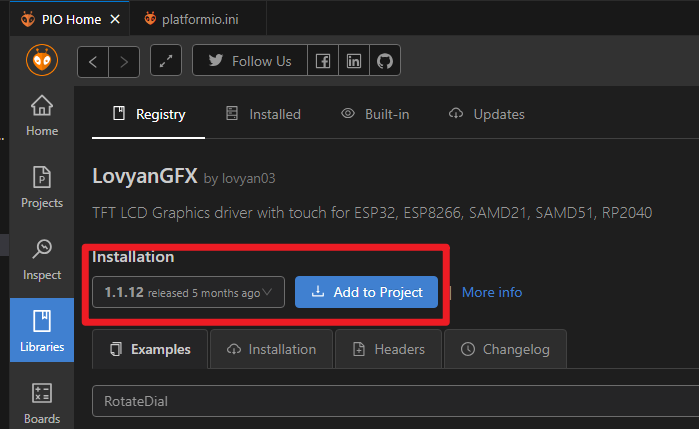Go forward with the right arrow button

pyautogui.click(x=124, y=62)
